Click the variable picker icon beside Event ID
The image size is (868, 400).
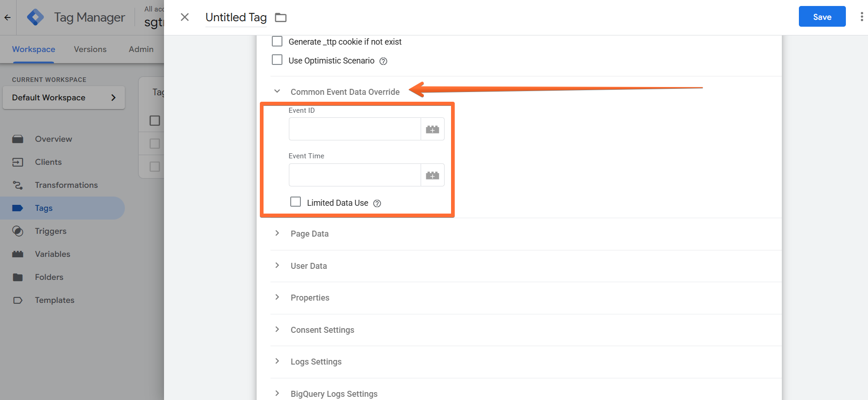click(432, 129)
